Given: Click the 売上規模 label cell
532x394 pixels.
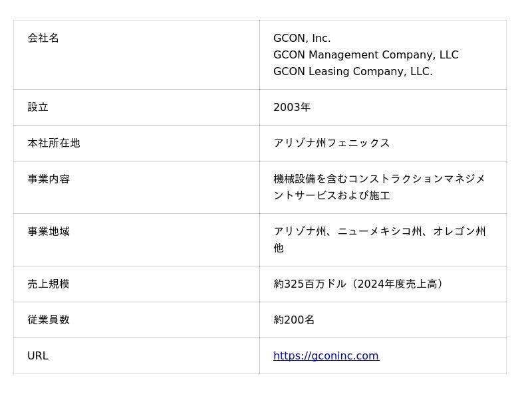Looking at the screenshot, I should (49, 284).
